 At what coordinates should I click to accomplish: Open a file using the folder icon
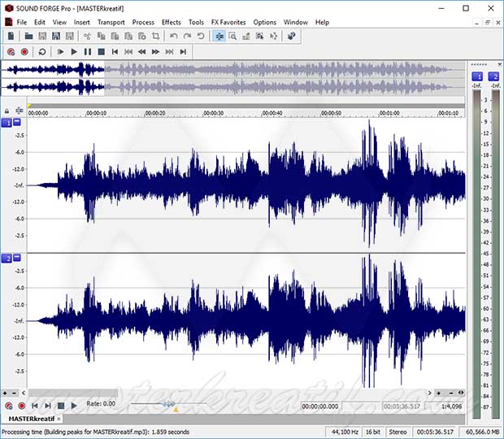[28, 36]
